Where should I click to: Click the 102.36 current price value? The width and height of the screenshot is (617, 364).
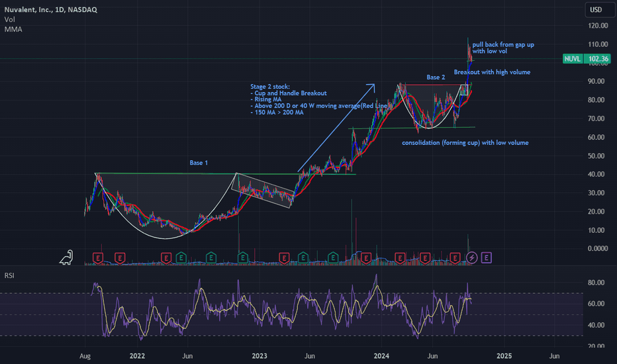click(x=598, y=59)
